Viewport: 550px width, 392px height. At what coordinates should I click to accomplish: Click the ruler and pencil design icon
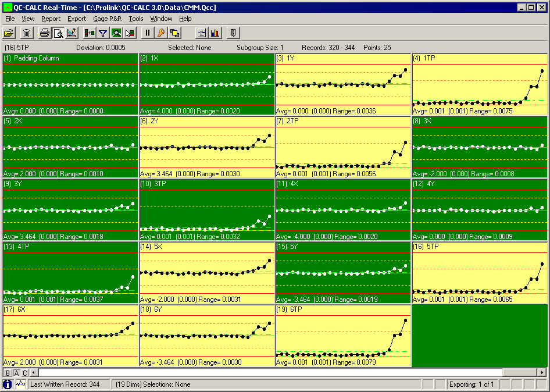coord(72,33)
